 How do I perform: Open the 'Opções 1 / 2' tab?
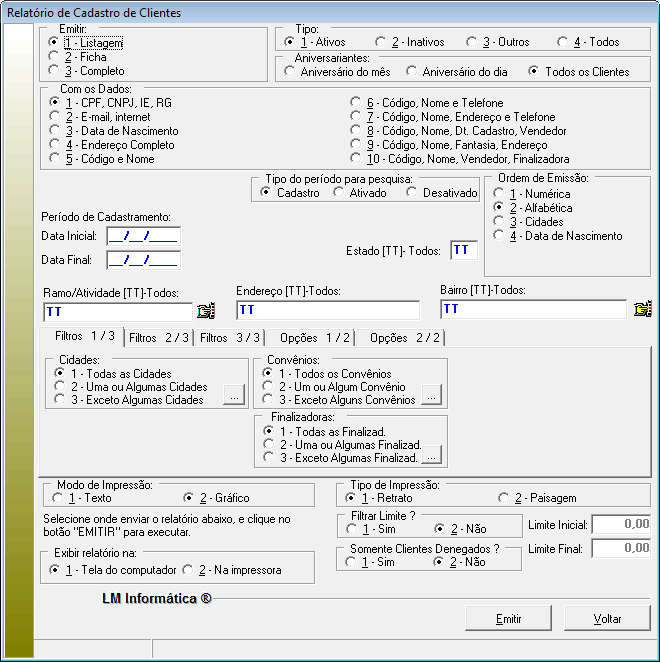pyautogui.click(x=314, y=338)
